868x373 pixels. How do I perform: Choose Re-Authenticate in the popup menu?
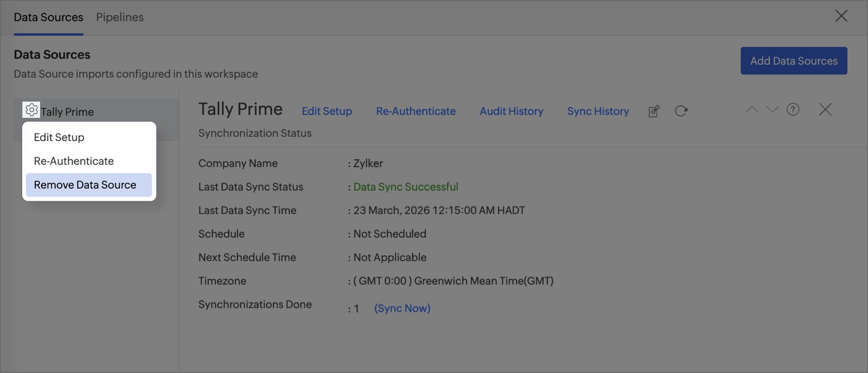(x=74, y=161)
